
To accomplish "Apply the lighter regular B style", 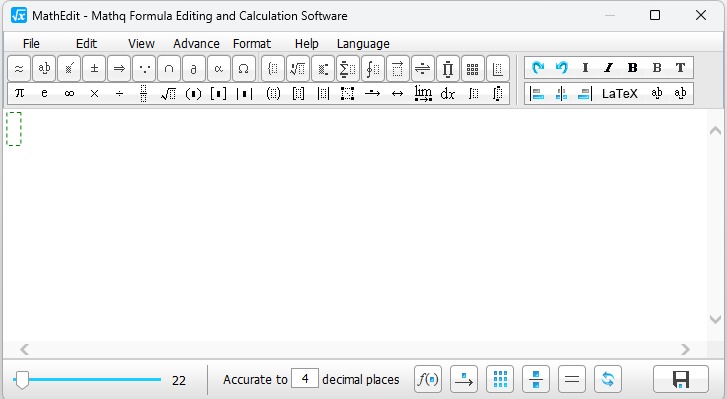I will click(657, 68).
